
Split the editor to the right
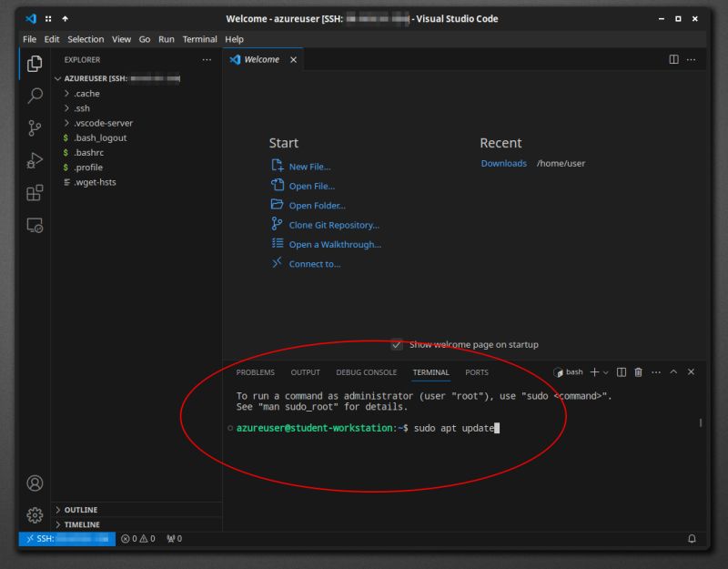[673, 59]
